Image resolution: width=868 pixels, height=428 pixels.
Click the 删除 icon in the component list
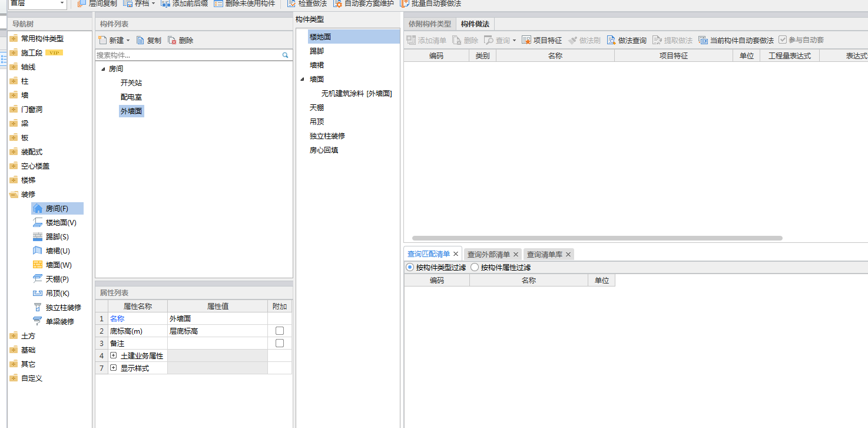(172, 40)
